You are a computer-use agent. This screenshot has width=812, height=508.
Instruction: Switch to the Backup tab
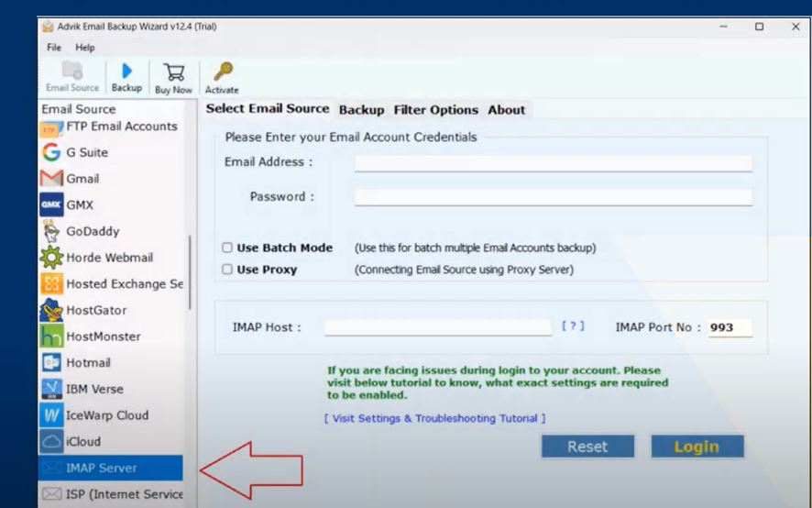361,110
